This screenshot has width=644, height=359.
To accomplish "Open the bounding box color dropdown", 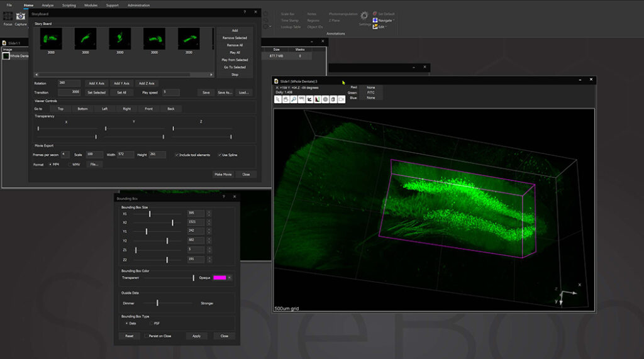I will point(230,277).
